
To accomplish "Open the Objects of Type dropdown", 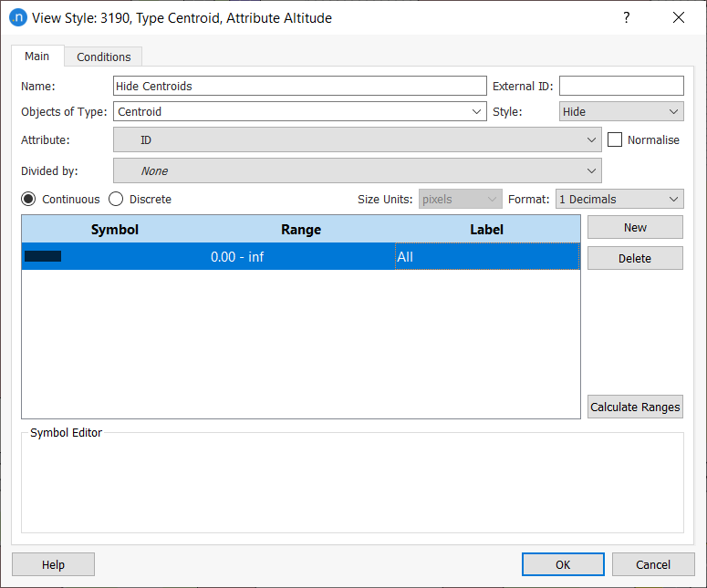I will tap(299, 112).
